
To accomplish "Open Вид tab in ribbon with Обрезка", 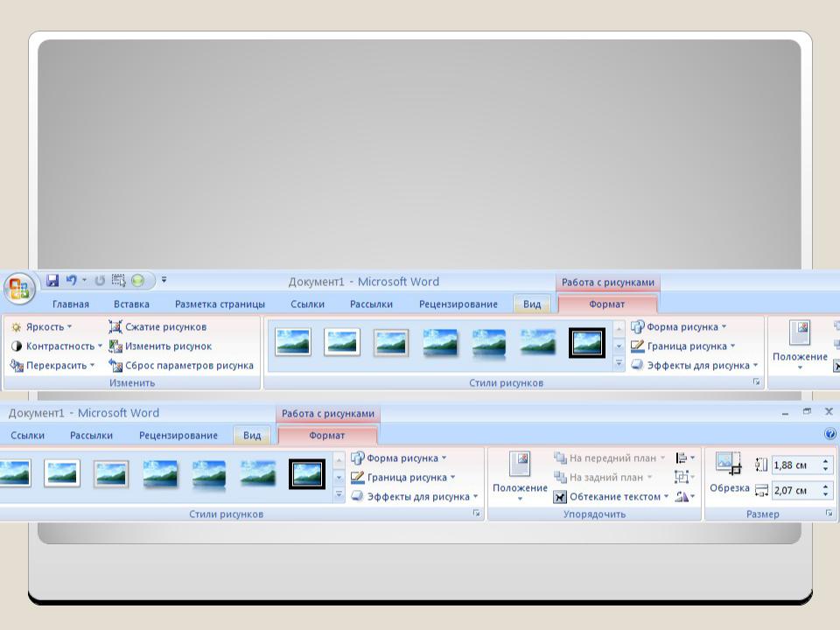I will pyautogui.click(x=252, y=436).
